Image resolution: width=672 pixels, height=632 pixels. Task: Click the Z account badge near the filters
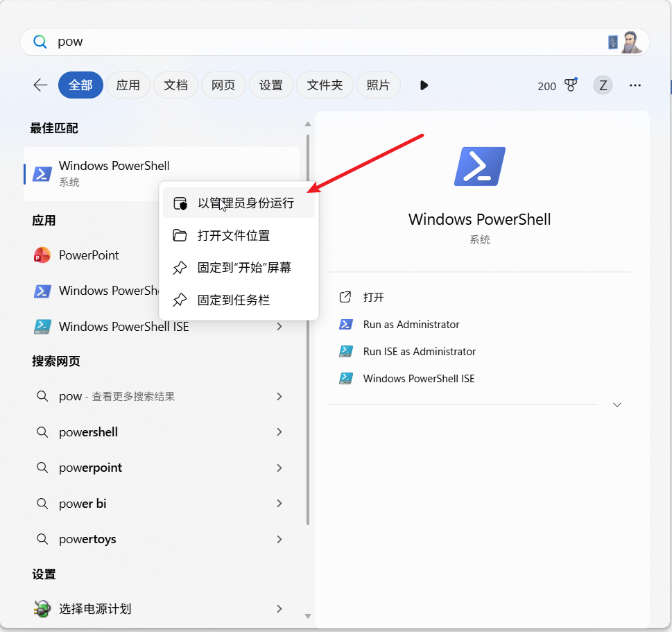(x=602, y=85)
